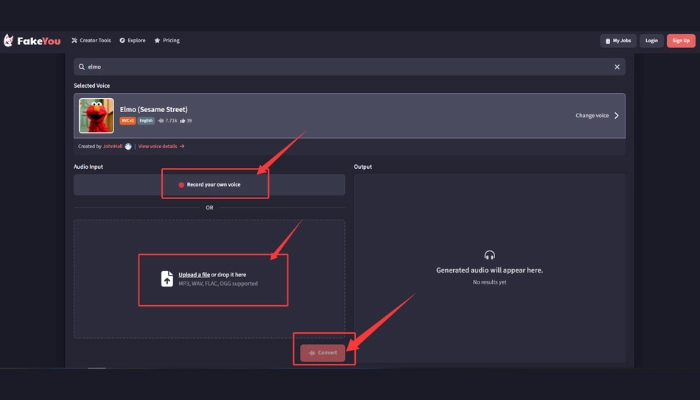Click the search magnifier icon
This screenshot has width=700, height=400.
(x=82, y=67)
